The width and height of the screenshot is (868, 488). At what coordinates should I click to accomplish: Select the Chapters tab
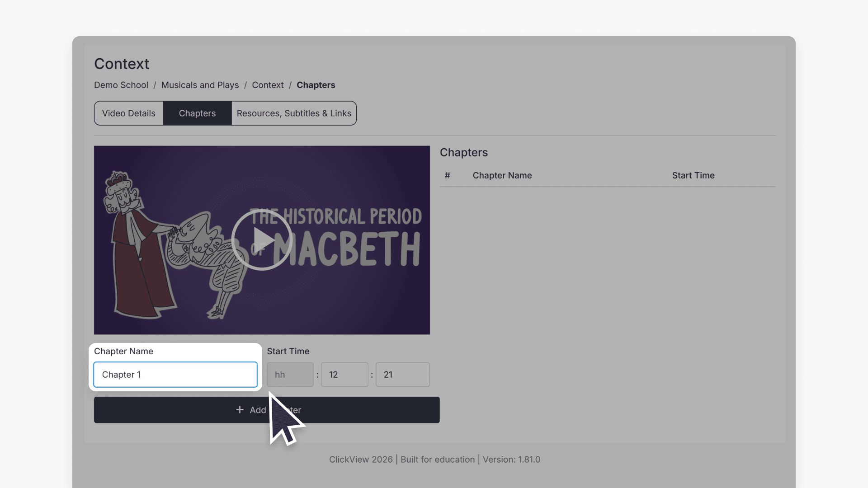click(197, 113)
